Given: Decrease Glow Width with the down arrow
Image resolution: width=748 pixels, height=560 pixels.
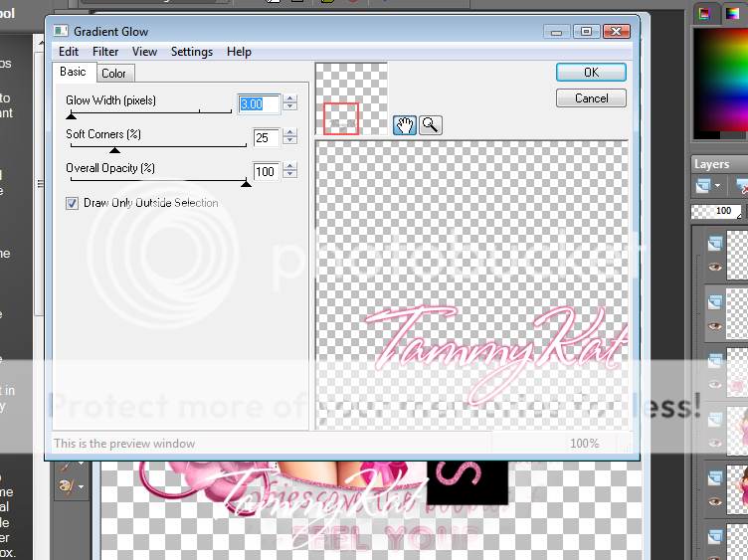Looking at the screenshot, I should point(290,106).
